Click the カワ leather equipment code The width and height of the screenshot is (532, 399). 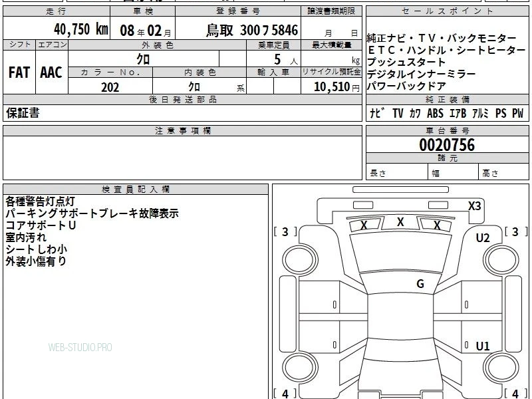tap(414, 113)
